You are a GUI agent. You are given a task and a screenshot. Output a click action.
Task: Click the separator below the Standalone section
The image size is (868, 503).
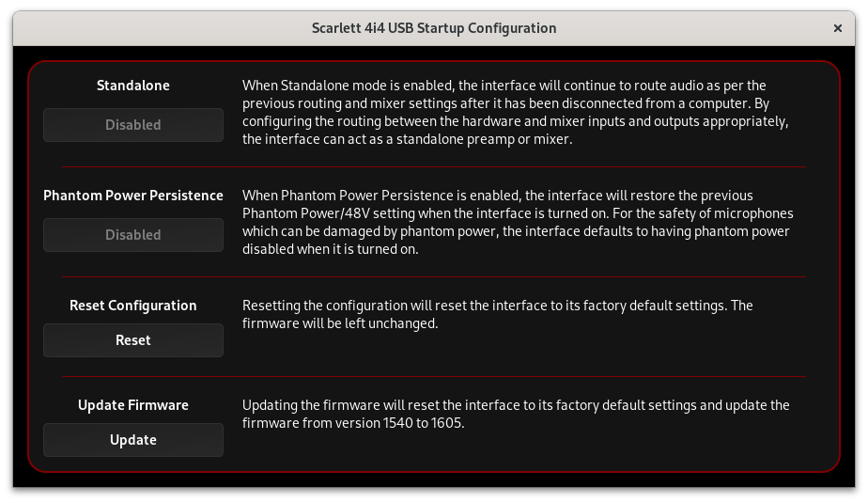[434, 167]
